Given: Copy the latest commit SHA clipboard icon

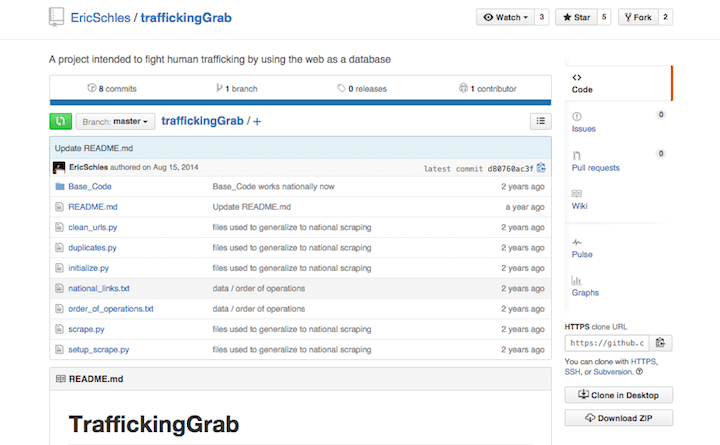Looking at the screenshot, I should click(x=541, y=168).
